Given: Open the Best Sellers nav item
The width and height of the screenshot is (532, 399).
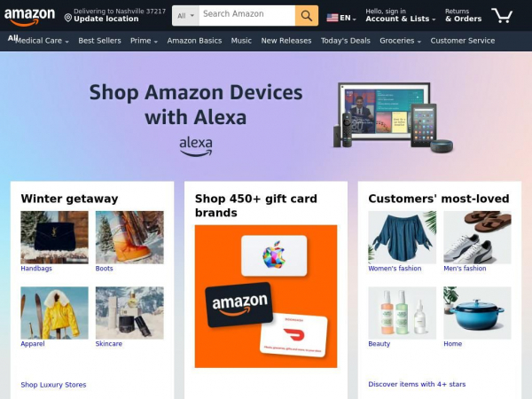Looking at the screenshot, I should tap(99, 41).
